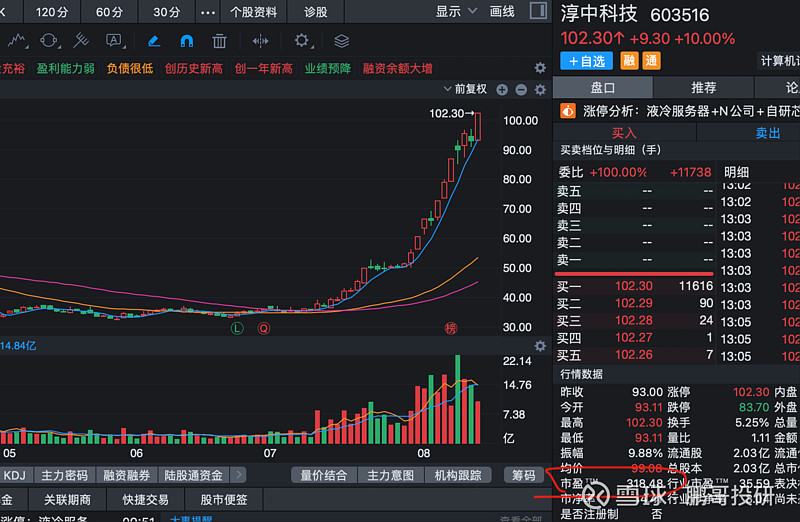This screenshot has width=800, height=522.
Task: Zoom in chart with plus icon
Action: (x=502, y=90)
